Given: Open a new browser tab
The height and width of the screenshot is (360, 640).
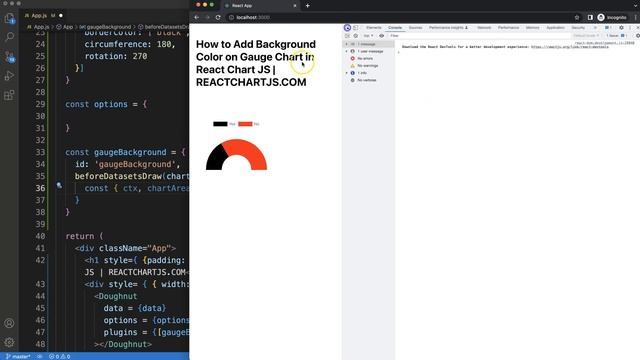Looking at the screenshot, I should click(308, 6).
